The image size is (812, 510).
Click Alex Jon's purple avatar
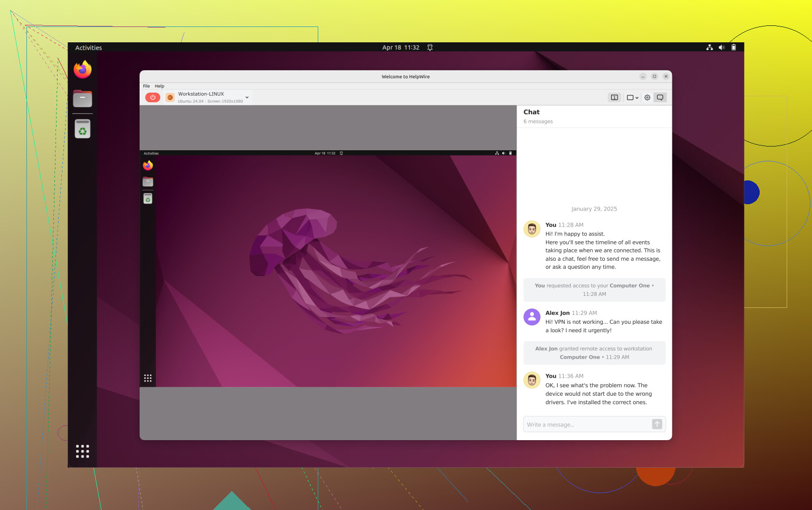tap(531, 317)
